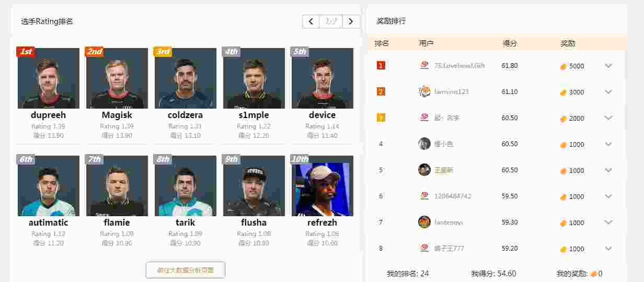The image size is (644, 282).
Task: Select dupreeh's 1st place player photo
Action: tap(49, 78)
